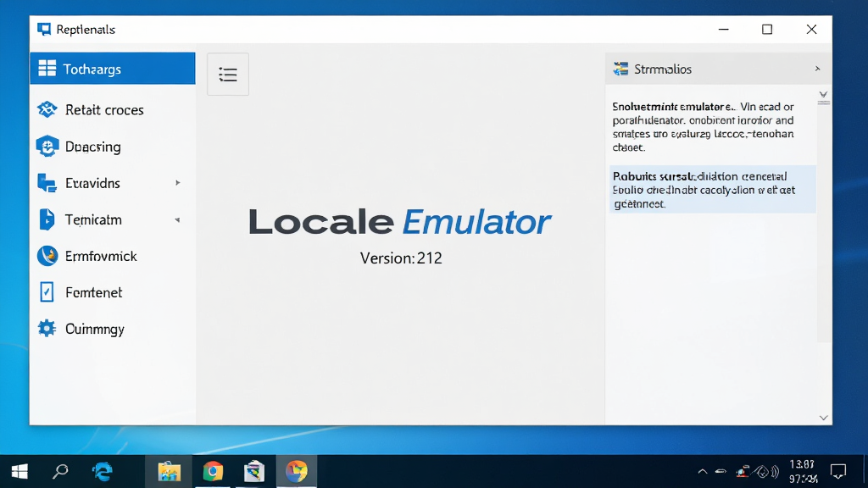Maximize the Reptlenalls window

click(766, 30)
